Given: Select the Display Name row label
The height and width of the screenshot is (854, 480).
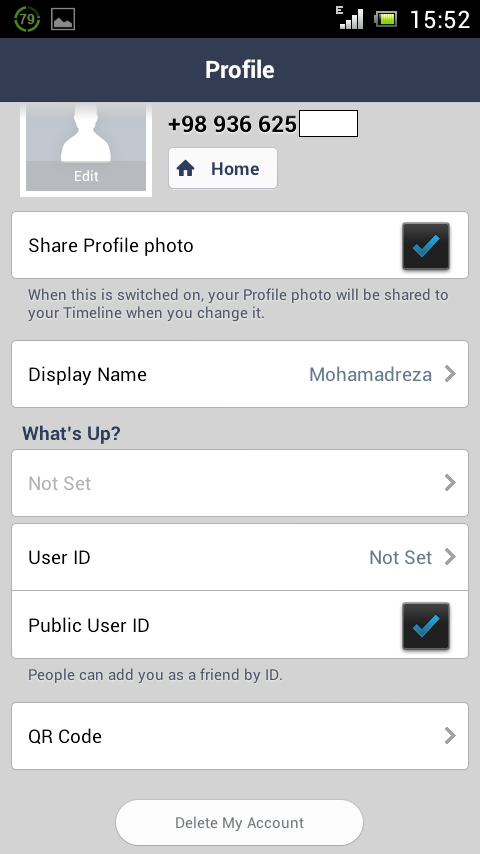Looking at the screenshot, I should [87, 375].
